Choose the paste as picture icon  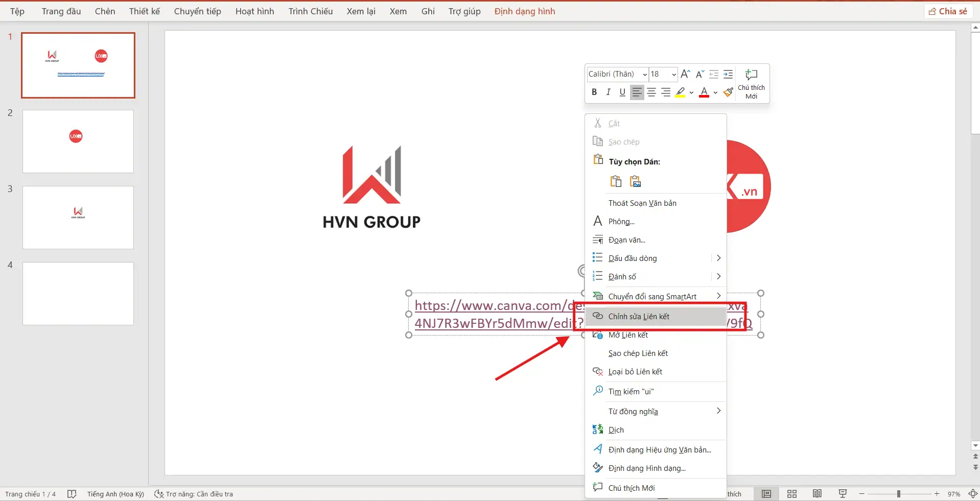635,181
